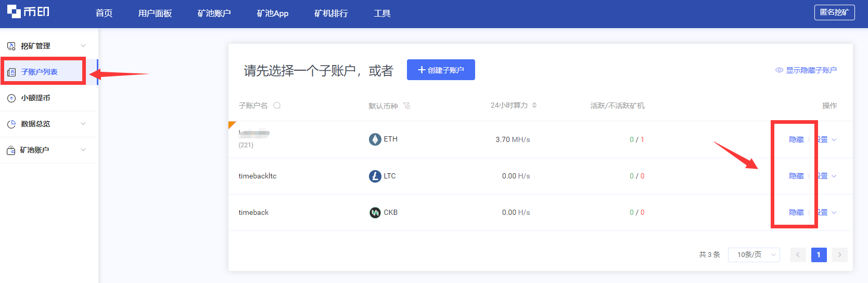868x283 pixels.
Task: Hide the timeback sub-account
Action: [796, 213]
